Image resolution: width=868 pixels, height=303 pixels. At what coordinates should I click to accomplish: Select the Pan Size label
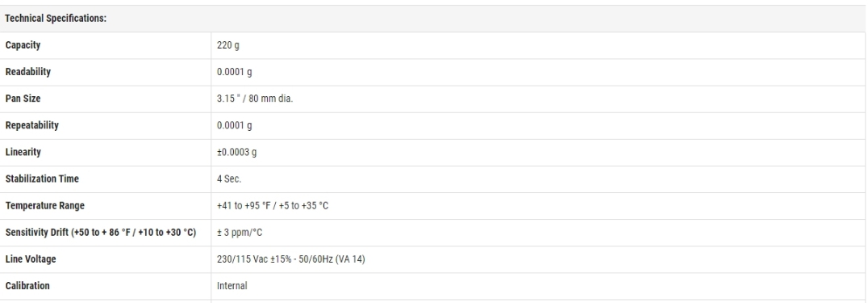[x=23, y=99]
